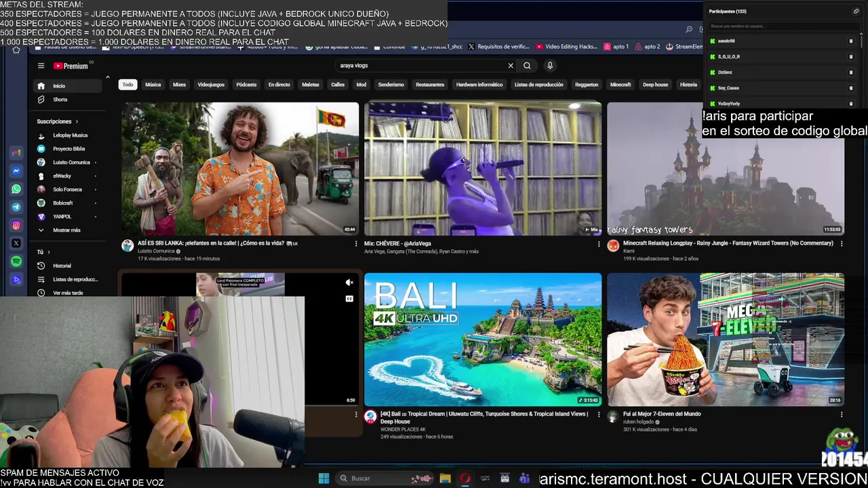
Task: Open the Windows Start button
Action: (x=323, y=479)
